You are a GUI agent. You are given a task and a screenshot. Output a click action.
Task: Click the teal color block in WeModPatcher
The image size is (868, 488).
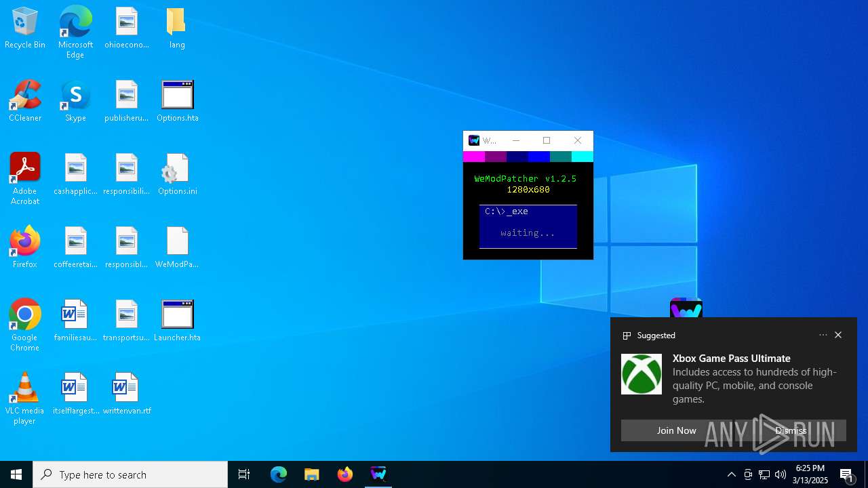pos(561,157)
